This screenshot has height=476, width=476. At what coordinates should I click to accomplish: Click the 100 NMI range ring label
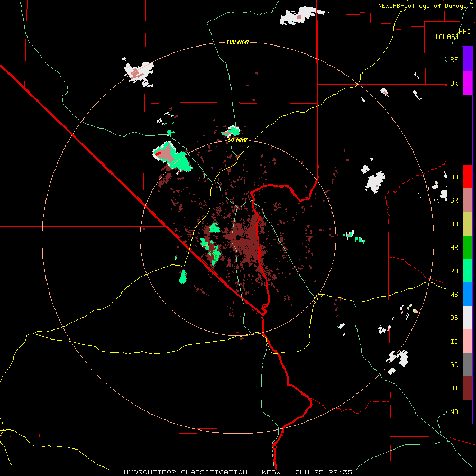pos(237,42)
